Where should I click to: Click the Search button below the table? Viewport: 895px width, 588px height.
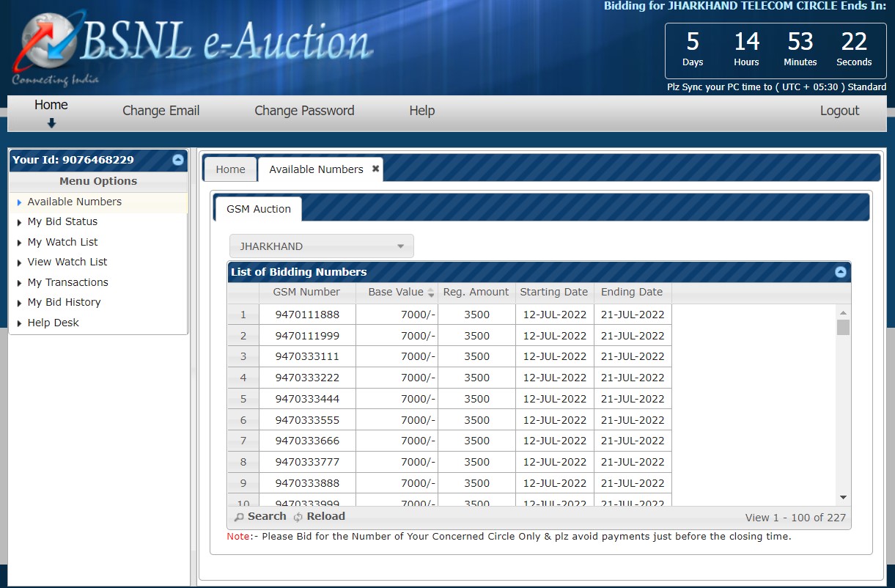click(260, 517)
